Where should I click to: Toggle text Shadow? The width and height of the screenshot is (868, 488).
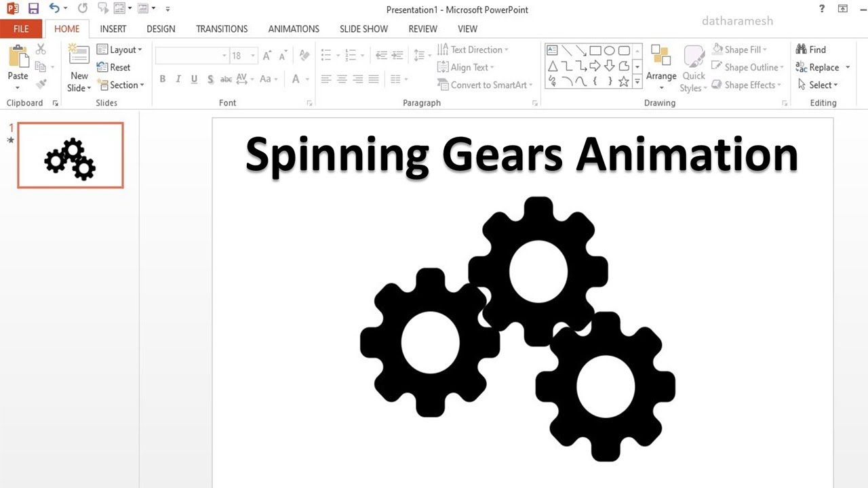[x=210, y=79]
